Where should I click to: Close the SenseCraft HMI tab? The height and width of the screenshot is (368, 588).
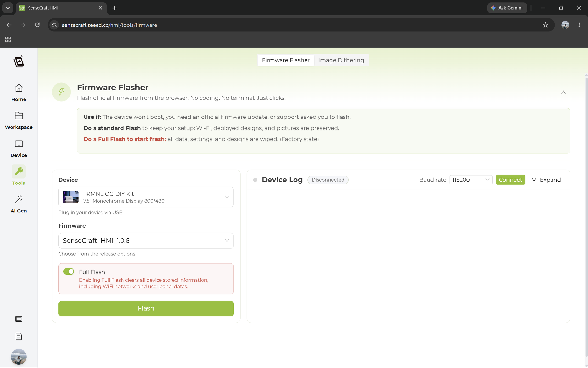click(x=100, y=8)
